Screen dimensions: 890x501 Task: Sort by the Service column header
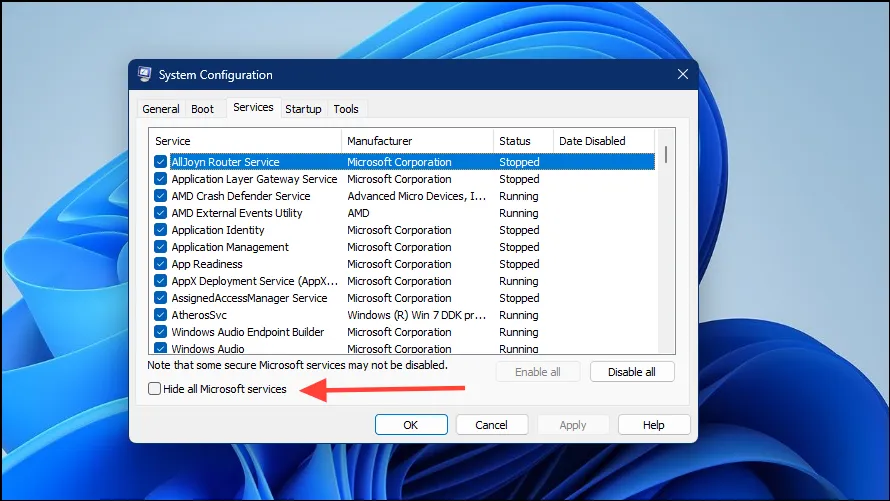(x=245, y=141)
